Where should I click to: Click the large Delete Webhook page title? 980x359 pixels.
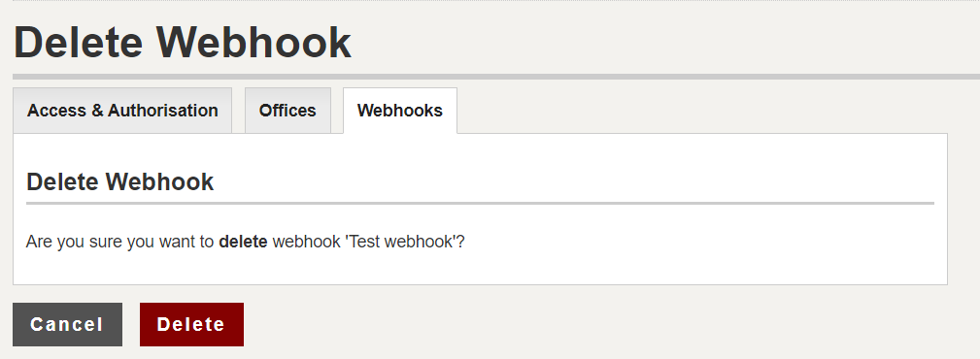coord(182,43)
